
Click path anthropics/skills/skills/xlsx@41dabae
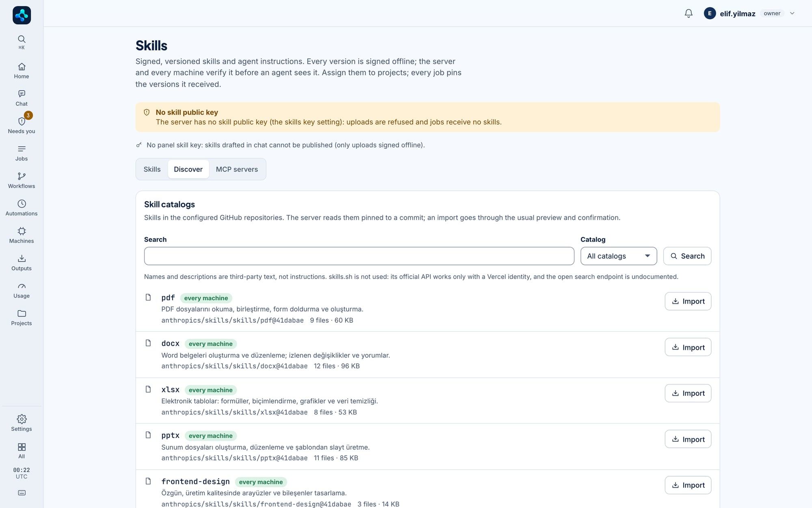coord(234,412)
